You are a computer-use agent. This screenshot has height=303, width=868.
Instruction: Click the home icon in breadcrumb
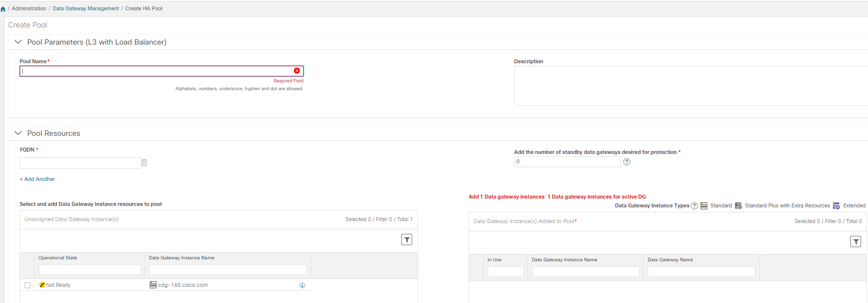(x=3, y=9)
